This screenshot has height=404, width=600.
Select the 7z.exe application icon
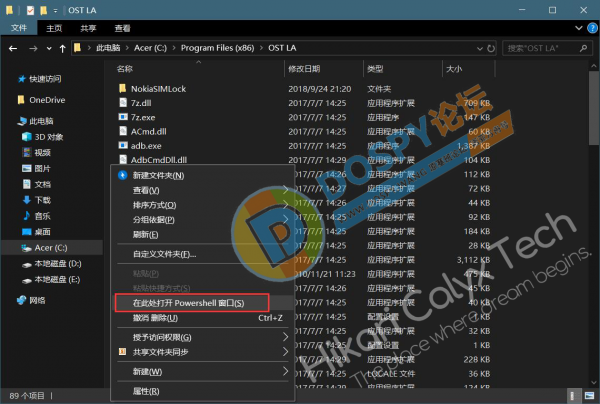coord(123,117)
